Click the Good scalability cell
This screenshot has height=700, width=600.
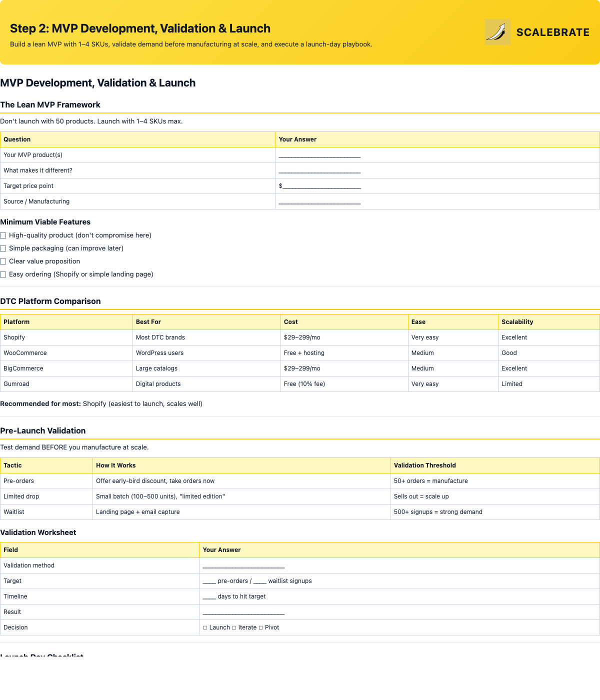(x=549, y=353)
